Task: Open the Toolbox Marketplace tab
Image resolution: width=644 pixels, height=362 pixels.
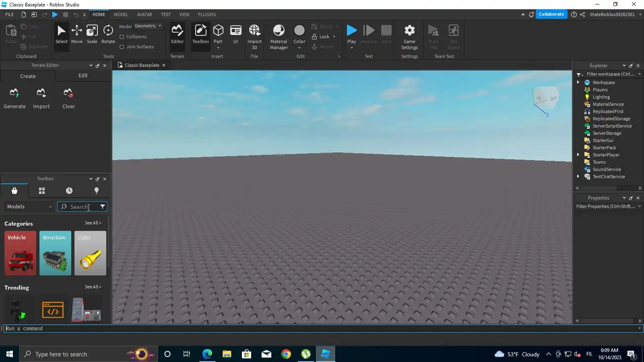Action: (x=14, y=191)
